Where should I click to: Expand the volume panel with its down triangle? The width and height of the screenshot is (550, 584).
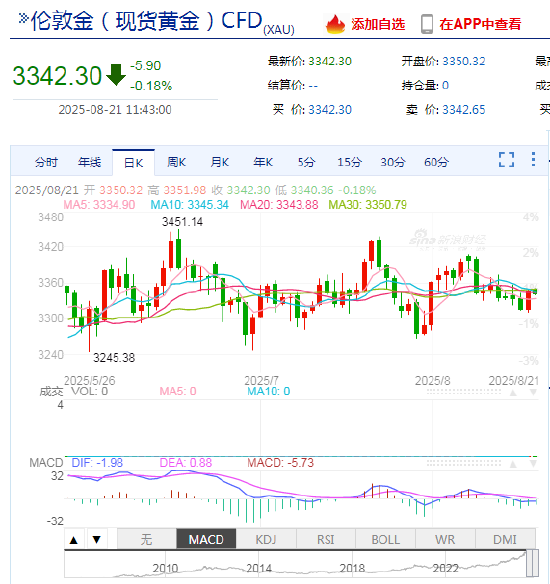point(533,393)
